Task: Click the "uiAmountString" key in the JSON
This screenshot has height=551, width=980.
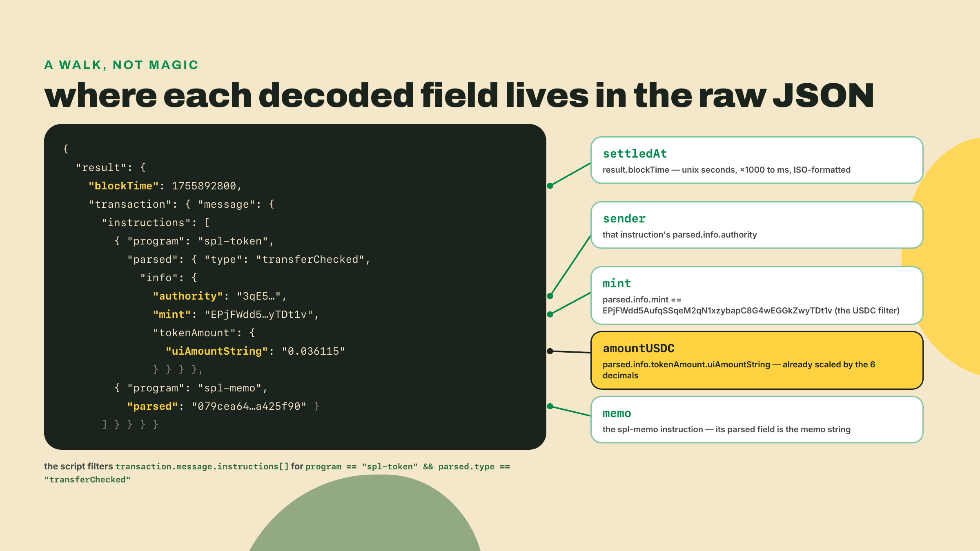Action: click(x=217, y=351)
